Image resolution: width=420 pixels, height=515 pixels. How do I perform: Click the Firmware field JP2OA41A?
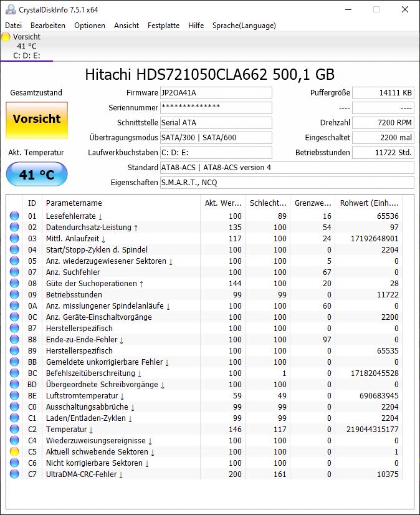pyautogui.click(x=216, y=93)
